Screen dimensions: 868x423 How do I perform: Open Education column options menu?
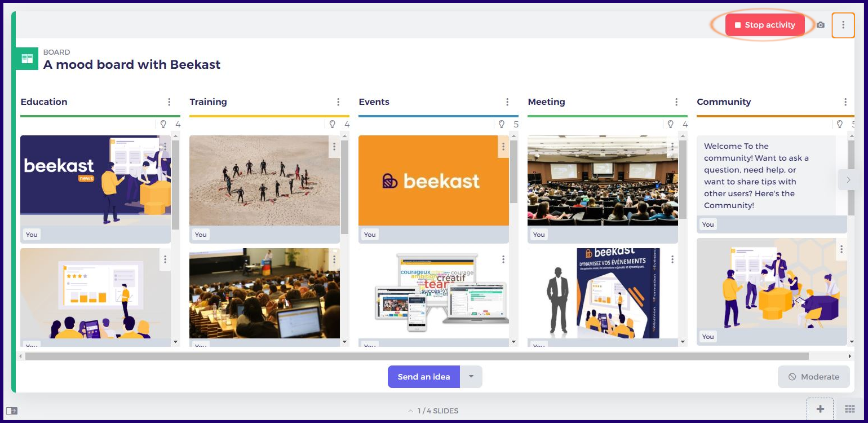click(169, 102)
